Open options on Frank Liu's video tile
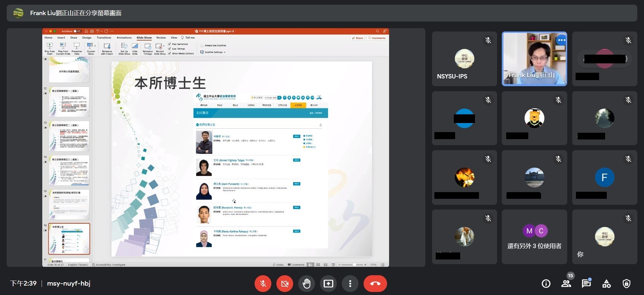 click(561, 40)
